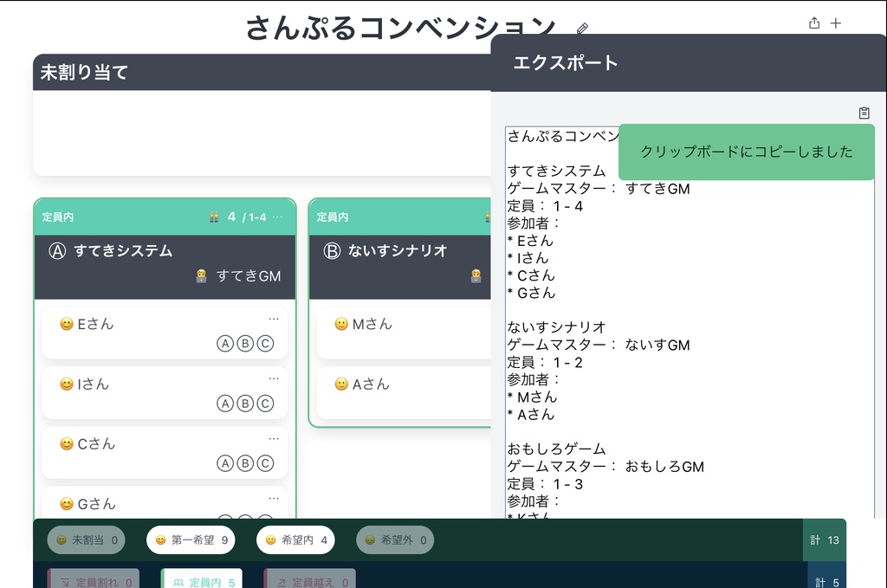Click the share icon at top right
The height and width of the screenshot is (588, 887).
coord(813,23)
